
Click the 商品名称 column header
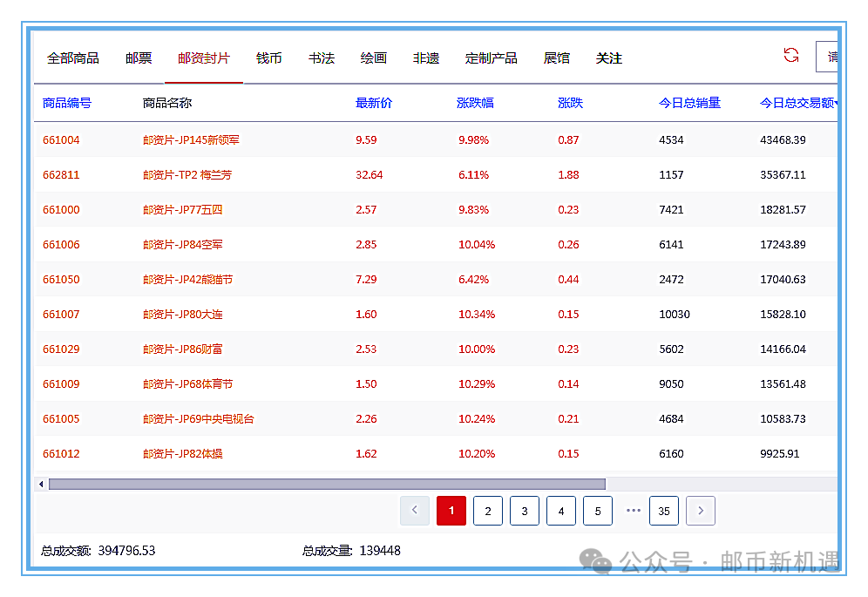(x=167, y=103)
